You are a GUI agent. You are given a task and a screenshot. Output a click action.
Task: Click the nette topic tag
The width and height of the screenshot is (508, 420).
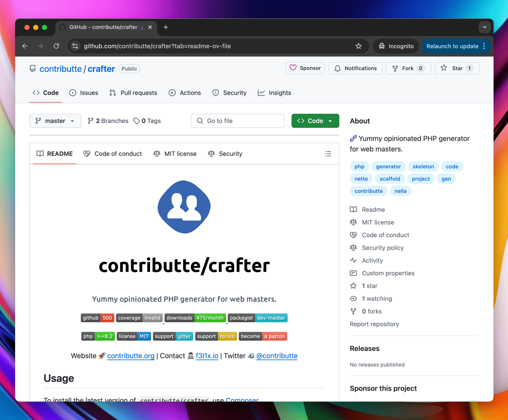(x=361, y=179)
